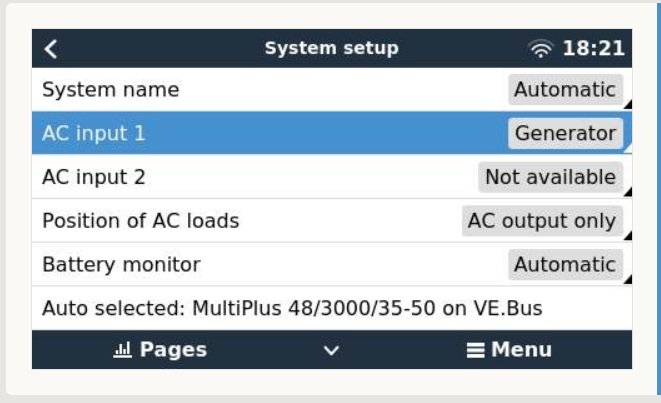Open the System name Automatic selector
This screenshot has width=661, height=403.
pyautogui.click(x=565, y=89)
